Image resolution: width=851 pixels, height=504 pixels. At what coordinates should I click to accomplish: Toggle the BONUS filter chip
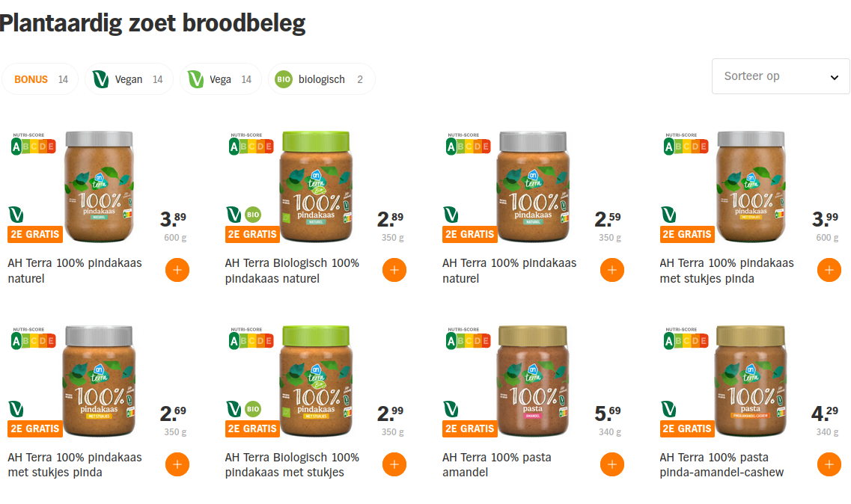[x=40, y=79]
